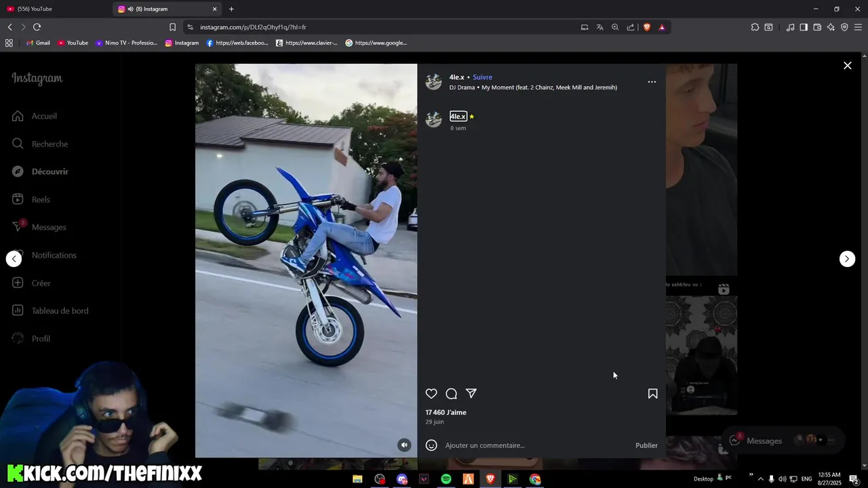Screen dimensions: 868x488
Task: Open the Facebook bookmark
Action: pos(237,43)
